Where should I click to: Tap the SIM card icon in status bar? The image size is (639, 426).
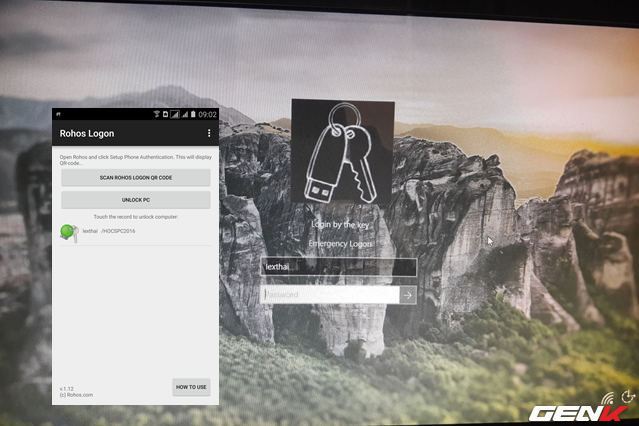point(167,115)
